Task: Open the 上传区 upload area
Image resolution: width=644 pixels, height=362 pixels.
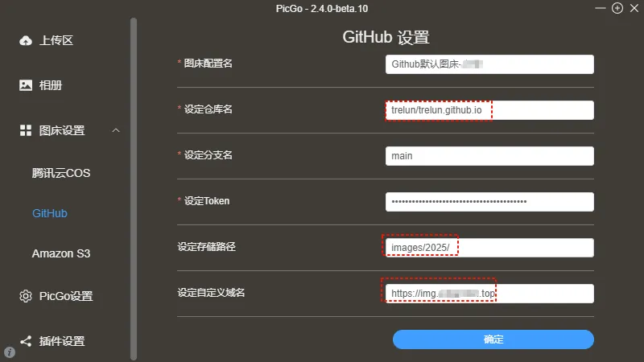Action: click(56, 40)
